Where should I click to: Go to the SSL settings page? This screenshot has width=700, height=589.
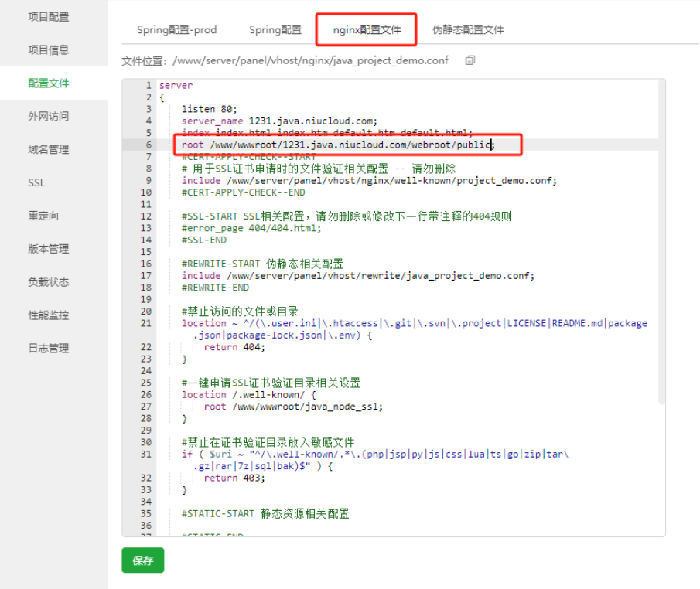pyautogui.click(x=36, y=183)
